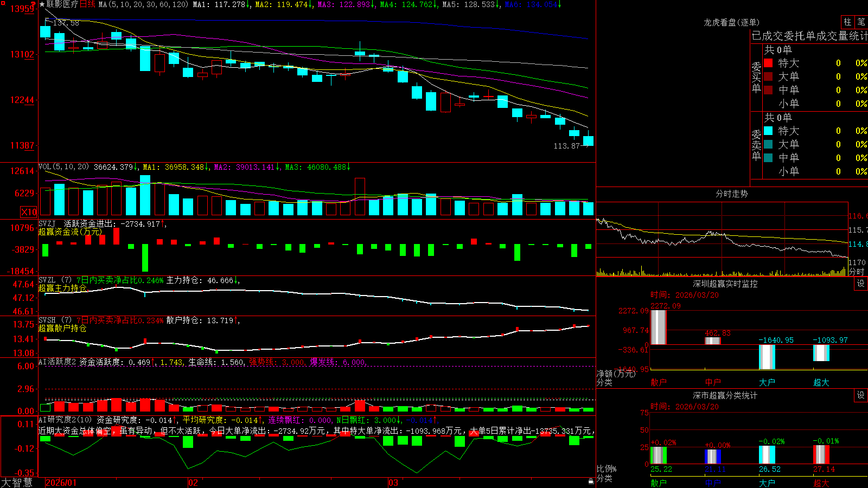The width and height of the screenshot is (868, 488).
Task: Click the last cyan candlestick on chart
Action: [588, 141]
